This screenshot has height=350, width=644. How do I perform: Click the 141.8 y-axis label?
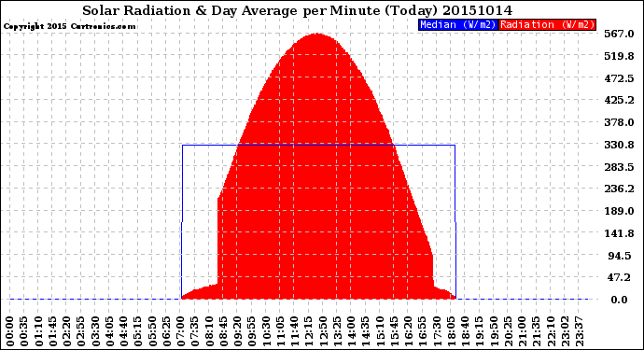(x=619, y=233)
